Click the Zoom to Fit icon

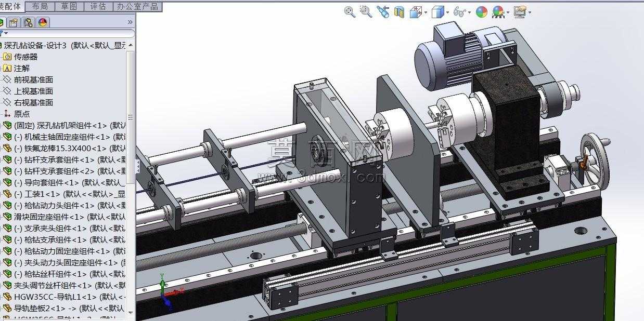tap(350, 11)
